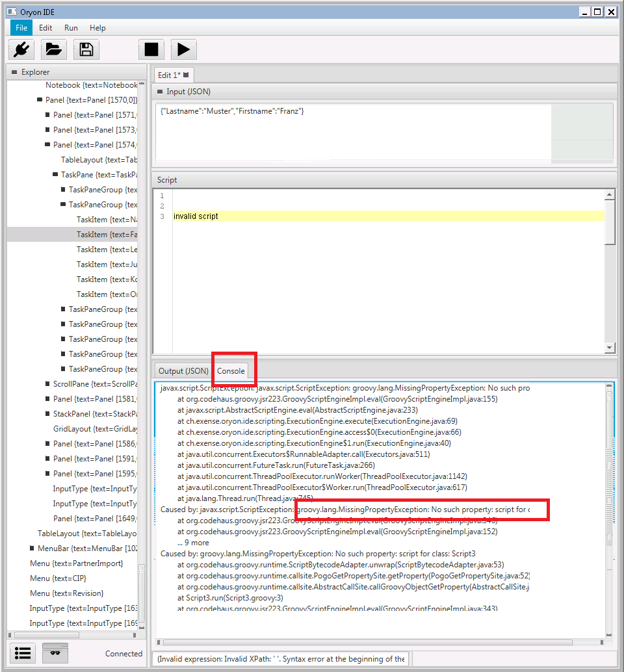Toggle the sunglasses spy button
Screen dimensions: 624x672
[x=55, y=653]
